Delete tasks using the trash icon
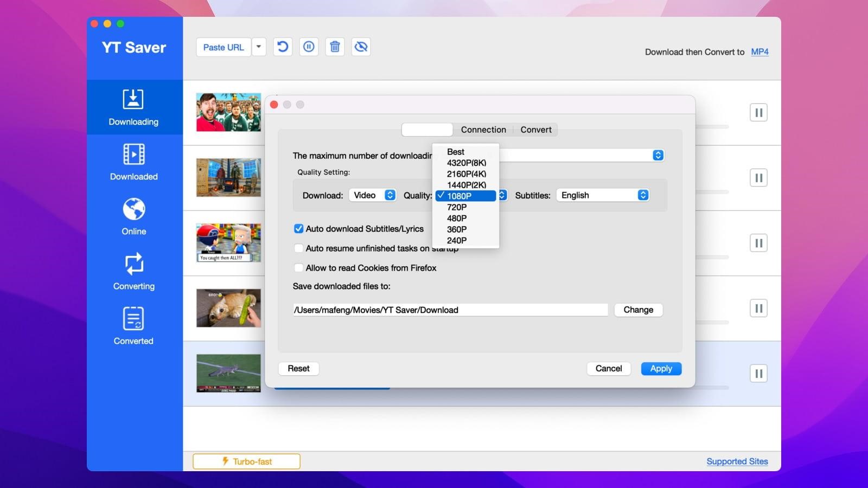 (x=335, y=47)
